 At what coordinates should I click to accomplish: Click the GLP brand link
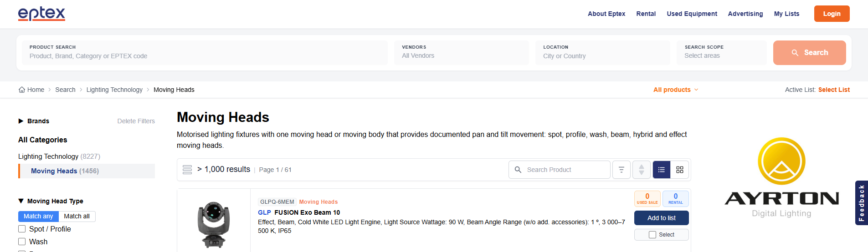264,212
